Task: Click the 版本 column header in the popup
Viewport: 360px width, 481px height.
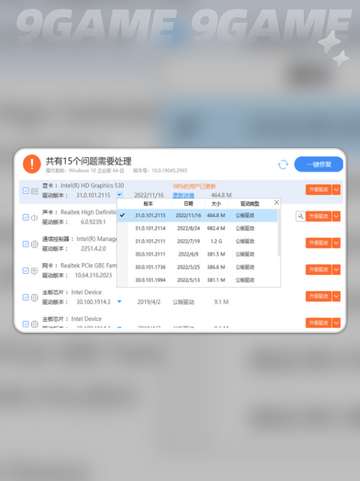Action: coord(148,204)
